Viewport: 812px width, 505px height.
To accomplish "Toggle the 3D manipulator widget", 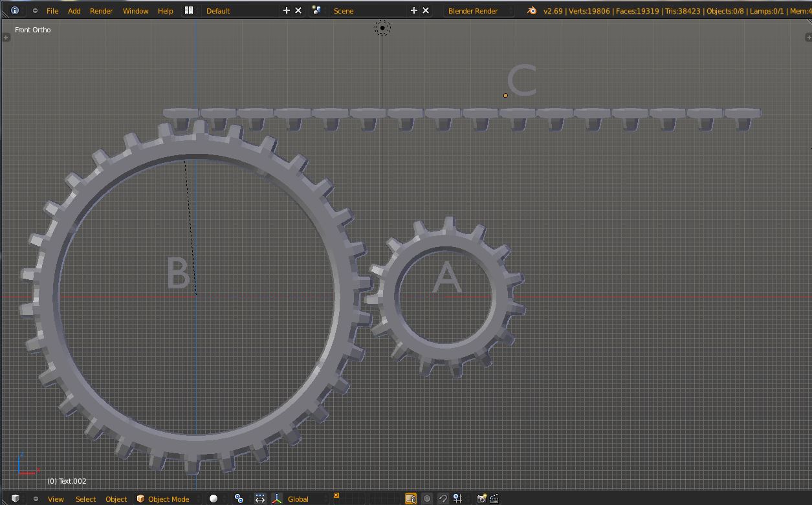I will pyautogui.click(x=277, y=499).
